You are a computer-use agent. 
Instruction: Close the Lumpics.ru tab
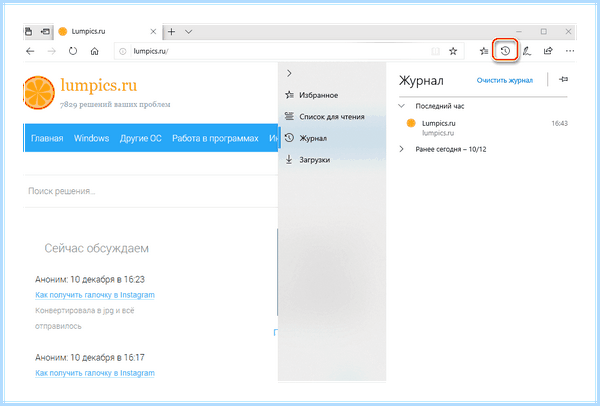153,31
